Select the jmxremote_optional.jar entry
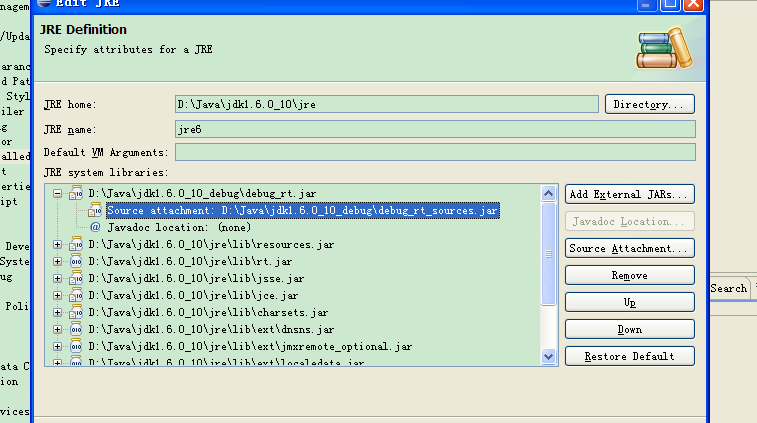This screenshot has height=423, width=757. point(250,347)
